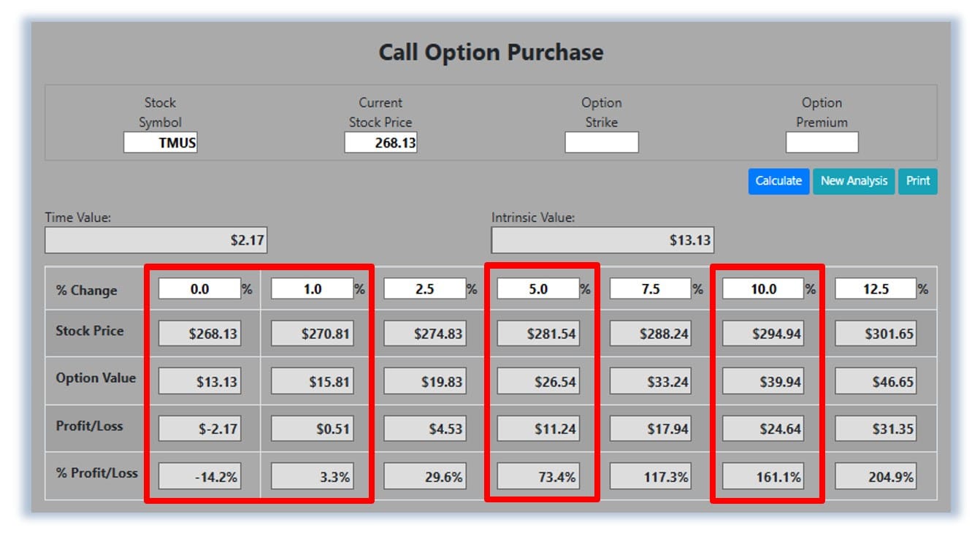
Task: Edit the 5.0 percent change field
Action: 538,289
